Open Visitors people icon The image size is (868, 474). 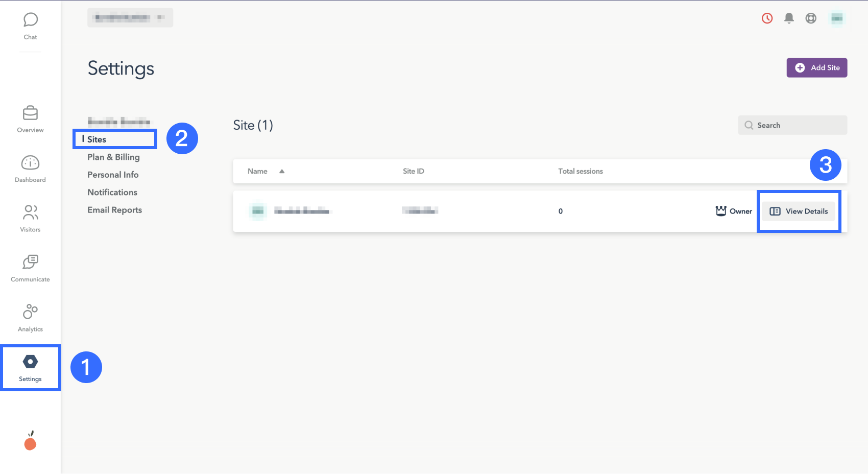30,212
